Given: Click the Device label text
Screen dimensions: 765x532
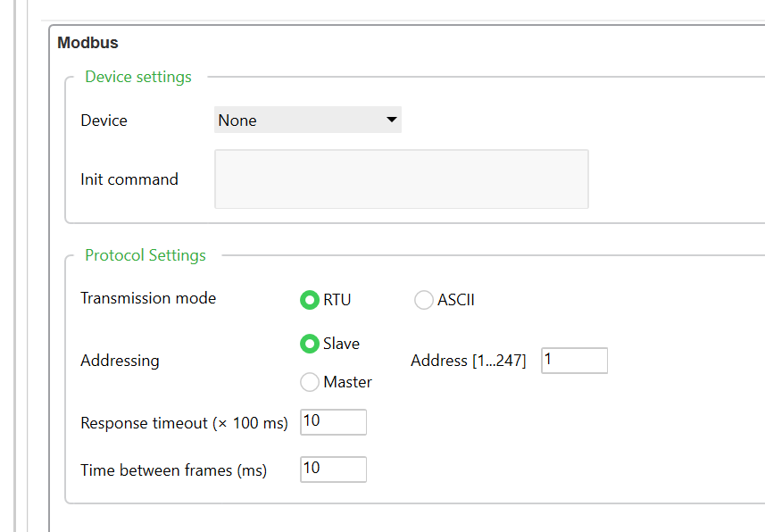Looking at the screenshot, I should 104,121.
